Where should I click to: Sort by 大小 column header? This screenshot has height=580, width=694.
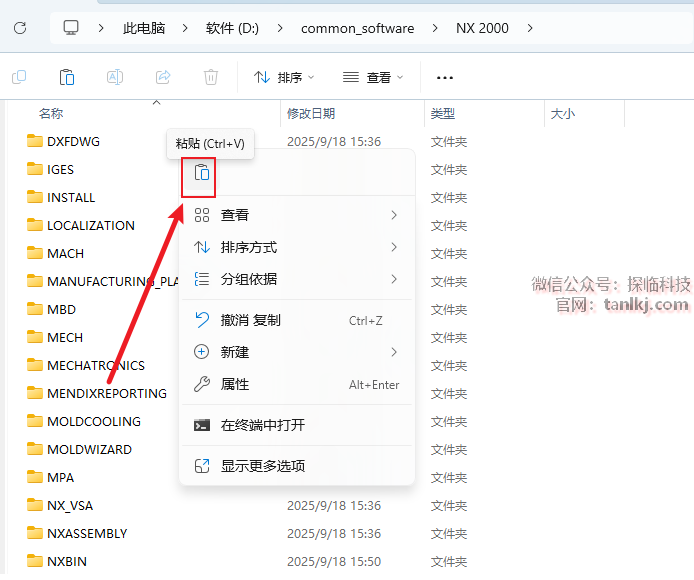coord(563,114)
